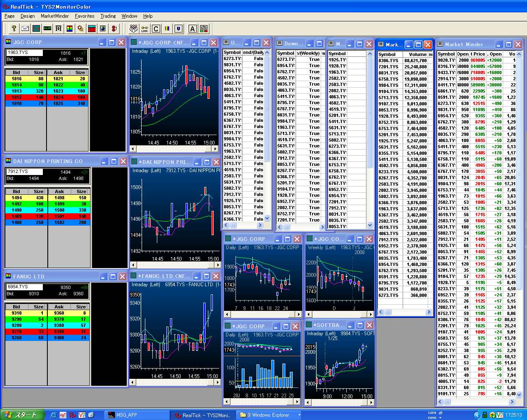Click the globe toolbar icon
This screenshot has height=420, width=527.
(x=103, y=28)
